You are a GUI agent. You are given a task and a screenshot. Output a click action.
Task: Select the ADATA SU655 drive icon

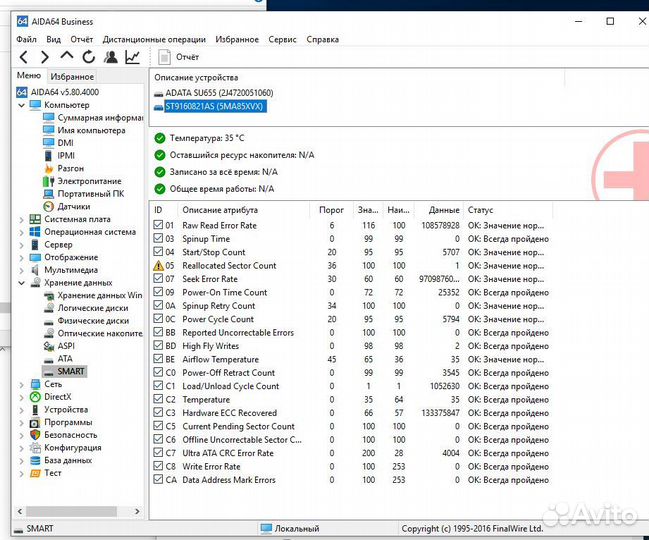pos(158,94)
